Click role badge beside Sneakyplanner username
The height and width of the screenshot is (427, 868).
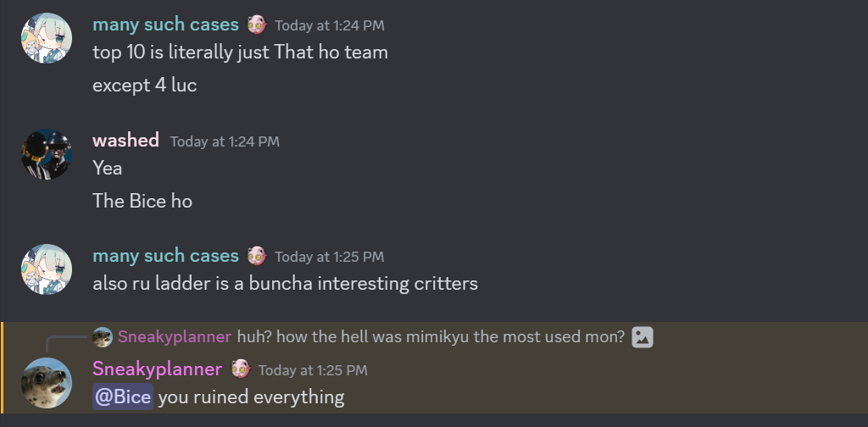click(x=240, y=369)
